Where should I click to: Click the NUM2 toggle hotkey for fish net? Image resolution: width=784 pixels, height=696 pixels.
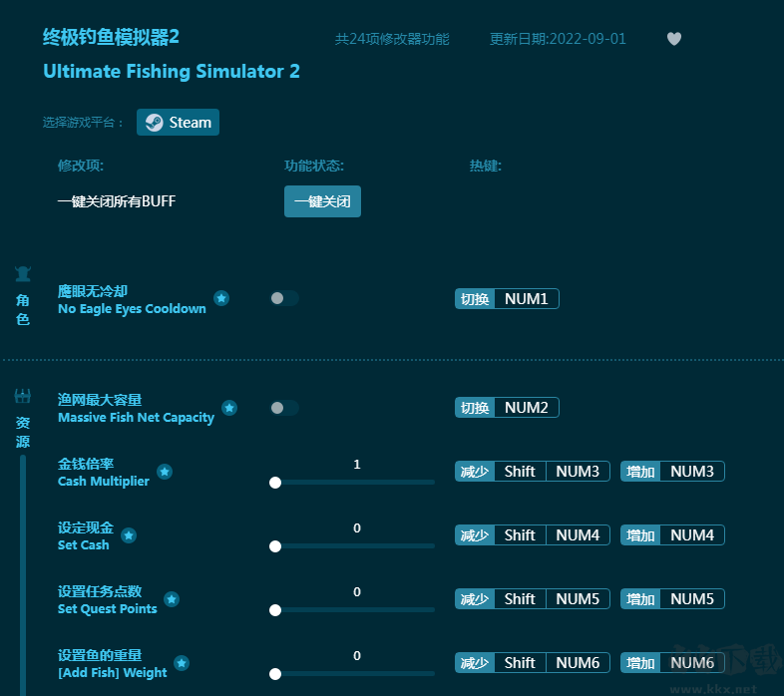526,408
